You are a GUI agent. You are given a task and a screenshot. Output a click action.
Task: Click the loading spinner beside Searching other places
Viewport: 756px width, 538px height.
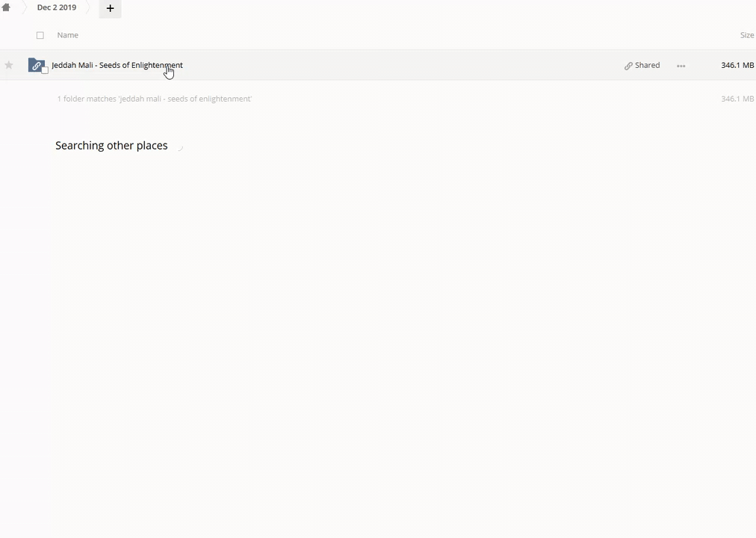[x=180, y=147]
